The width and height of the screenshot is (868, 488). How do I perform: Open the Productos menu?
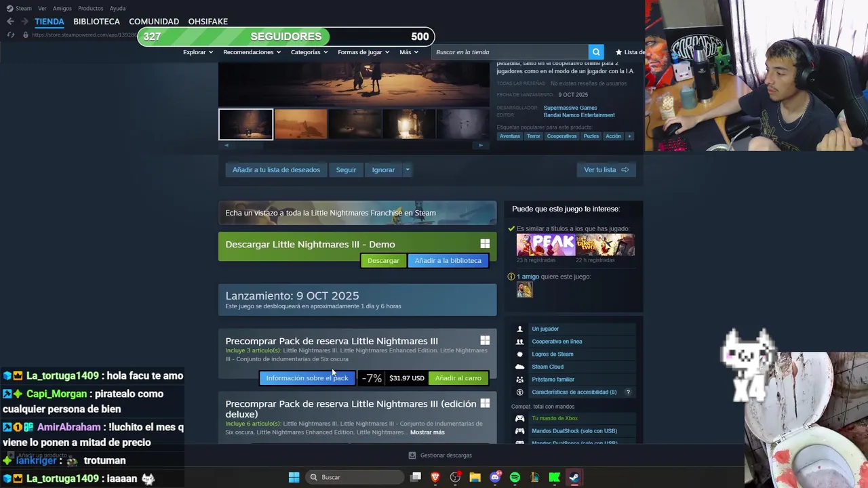[91, 8]
